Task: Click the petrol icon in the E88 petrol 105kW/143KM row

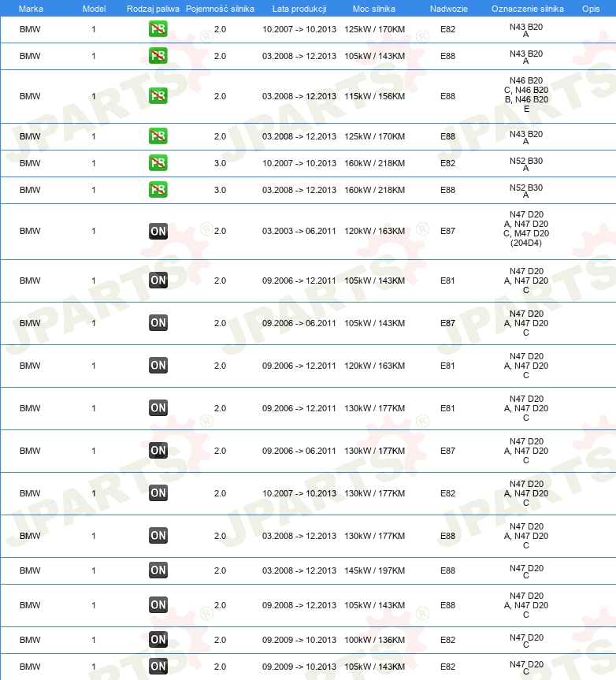Action: [x=158, y=56]
